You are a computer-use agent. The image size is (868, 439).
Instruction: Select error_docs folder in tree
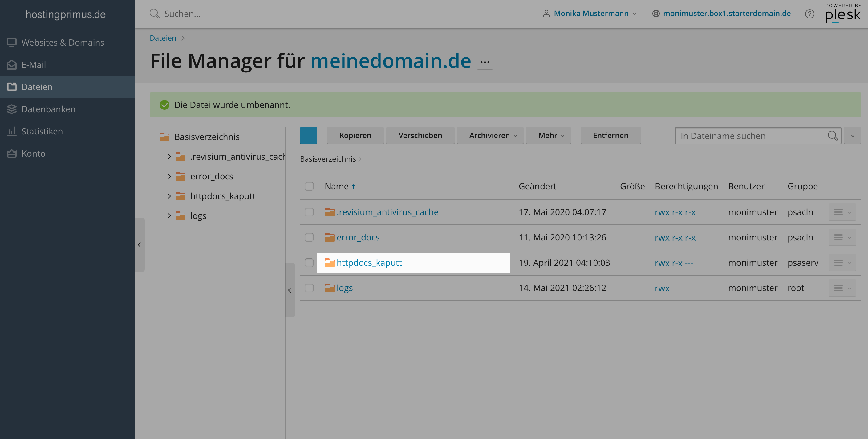click(x=212, y=176)
